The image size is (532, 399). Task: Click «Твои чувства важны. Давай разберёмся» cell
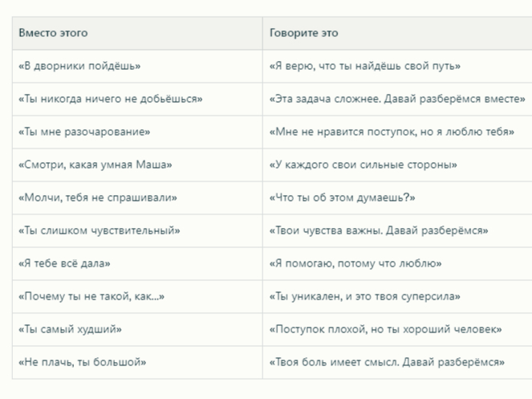(x=379, y=230)
